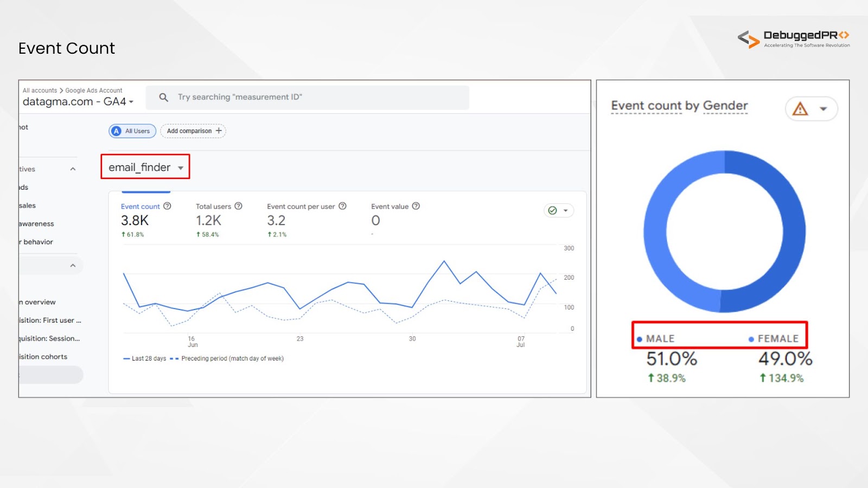The height and width of the screenshot is (488, 868).
Task: Collapse the sidebar section above 'ads'
Action: click(73, 169)
